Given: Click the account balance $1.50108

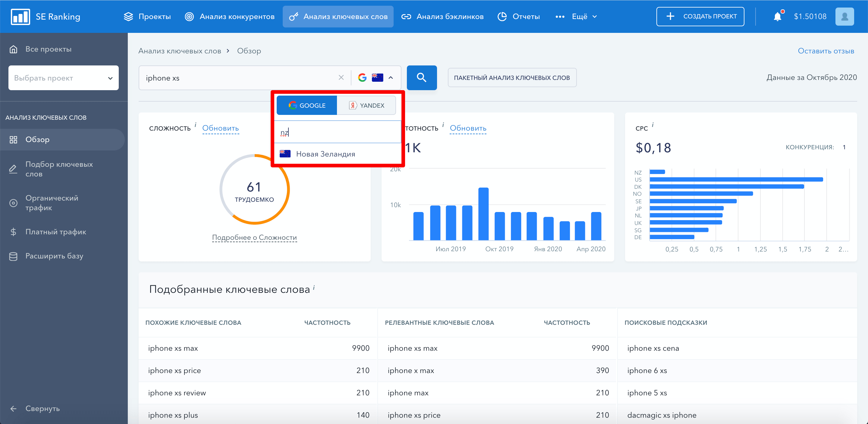Looking at the screenshot, I should pyautogui.click(x=810, y=17).
